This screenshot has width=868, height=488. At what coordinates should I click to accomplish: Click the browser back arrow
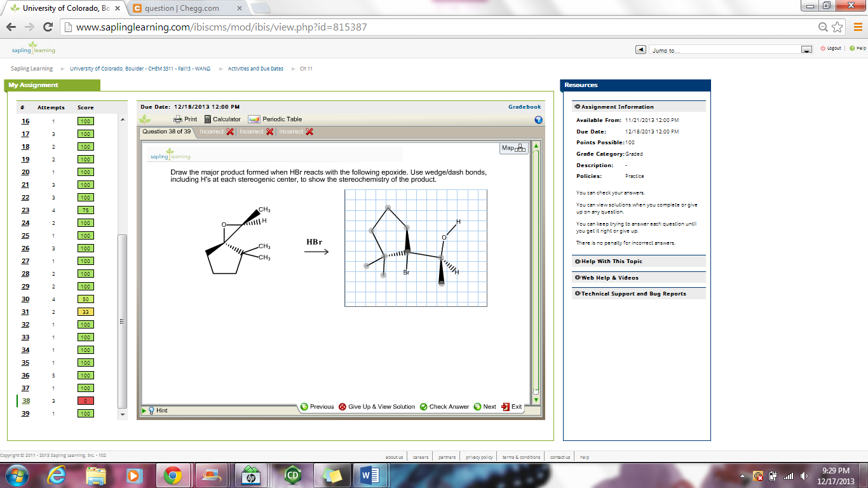pos(11,27)
